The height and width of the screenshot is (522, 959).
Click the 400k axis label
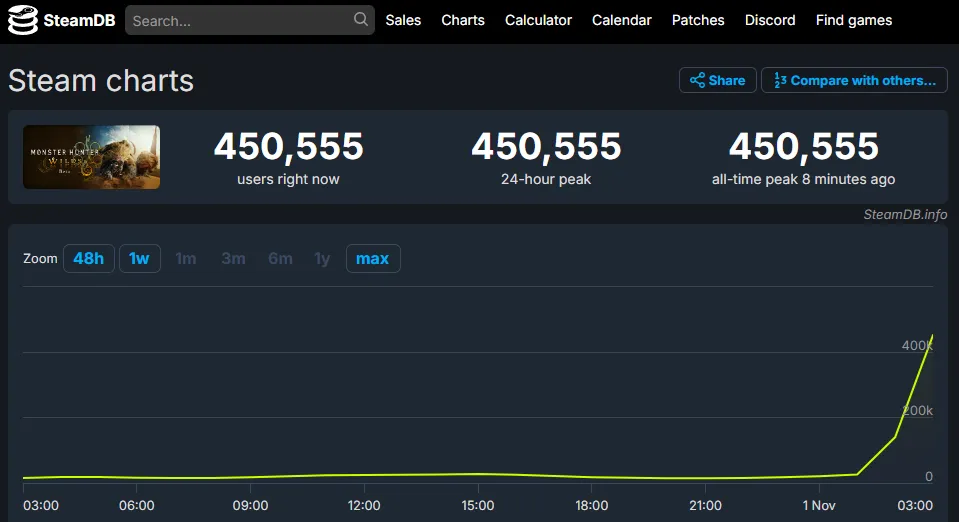[917, 345]
